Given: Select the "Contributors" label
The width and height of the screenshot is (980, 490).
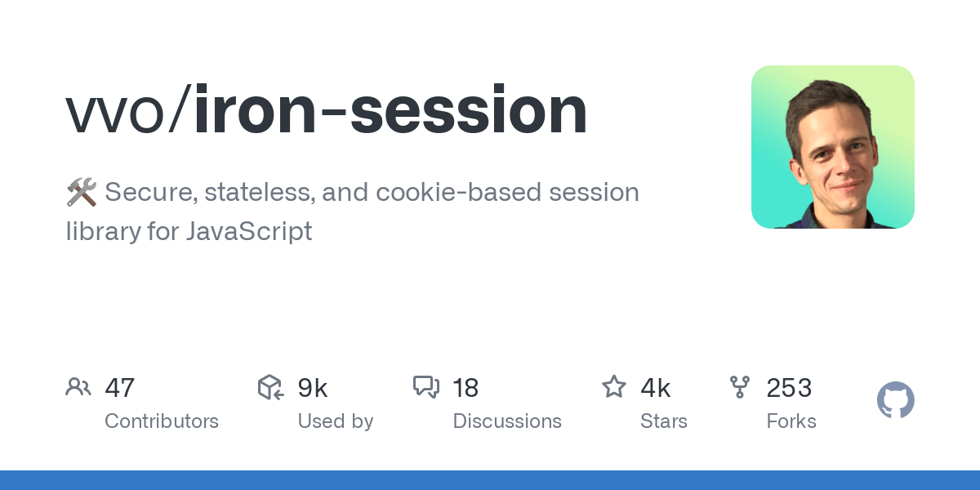Looking at the screenshot, I should pos(162,421).
